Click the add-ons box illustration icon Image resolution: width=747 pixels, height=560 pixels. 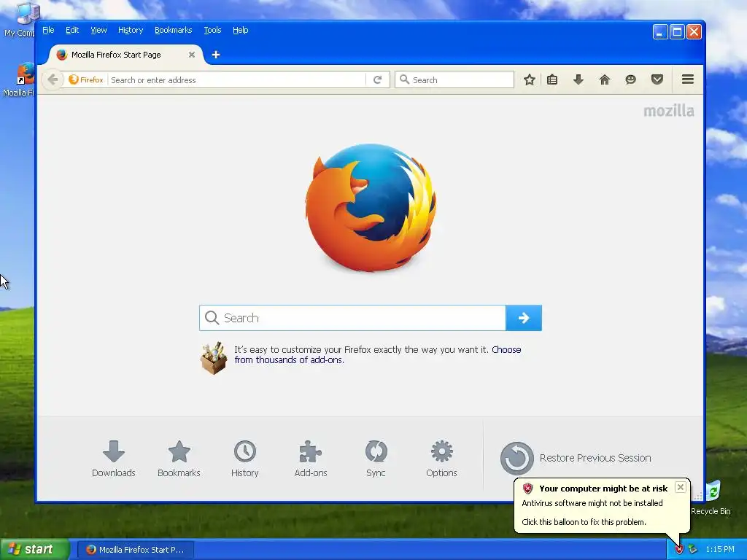[x=214, y=358]
